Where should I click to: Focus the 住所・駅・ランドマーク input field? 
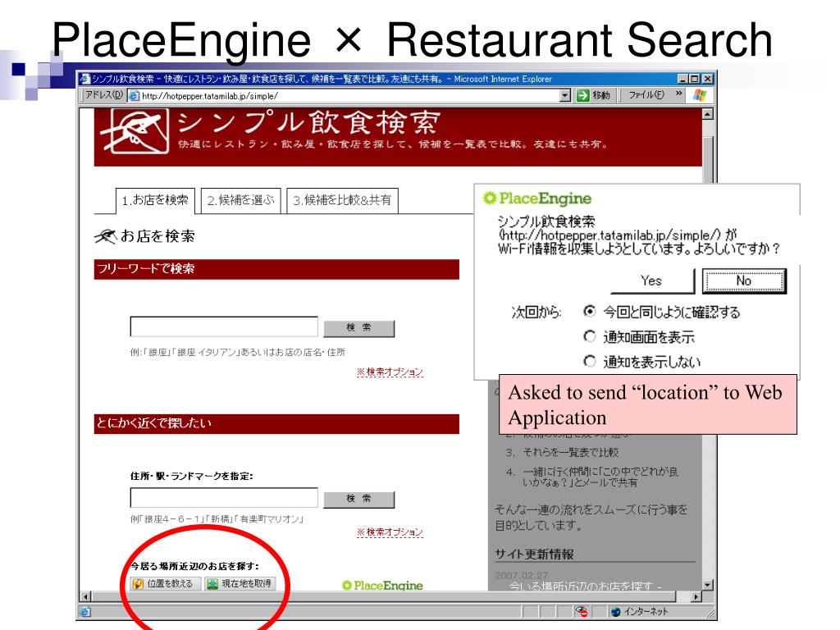[224, 498]
